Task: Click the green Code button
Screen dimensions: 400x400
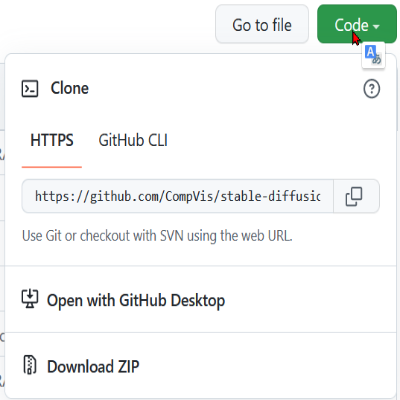Action: tap(357, 24)
